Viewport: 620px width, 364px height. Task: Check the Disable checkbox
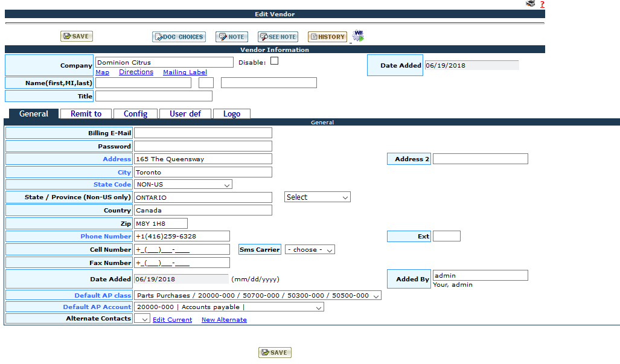(274, 61)
